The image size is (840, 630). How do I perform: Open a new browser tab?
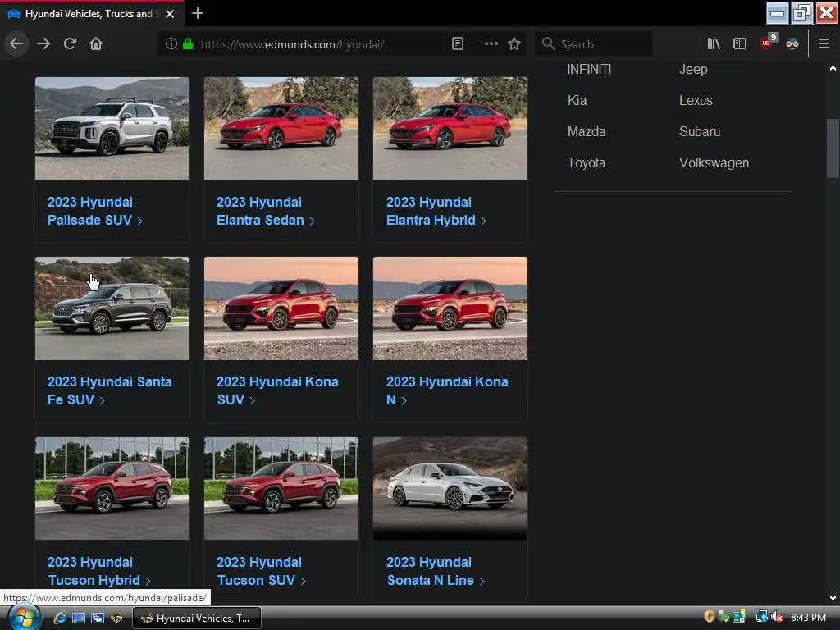(x=197, y=13)
